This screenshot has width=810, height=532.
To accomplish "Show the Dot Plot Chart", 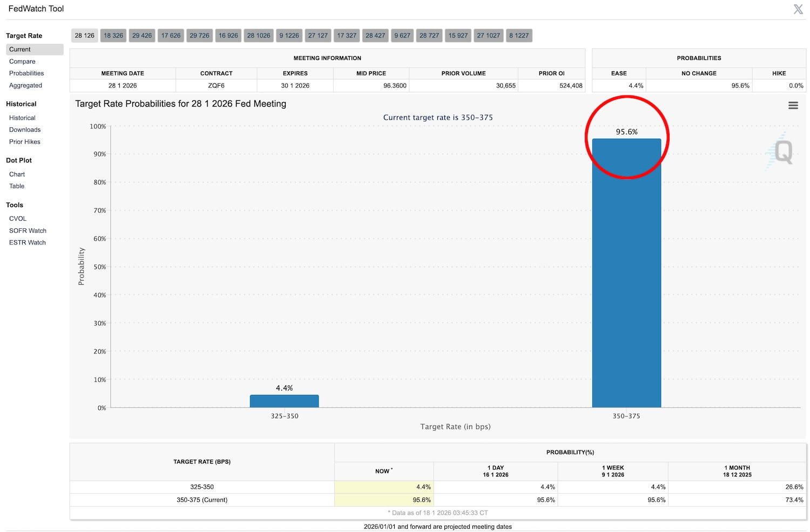I will (17, 174).
